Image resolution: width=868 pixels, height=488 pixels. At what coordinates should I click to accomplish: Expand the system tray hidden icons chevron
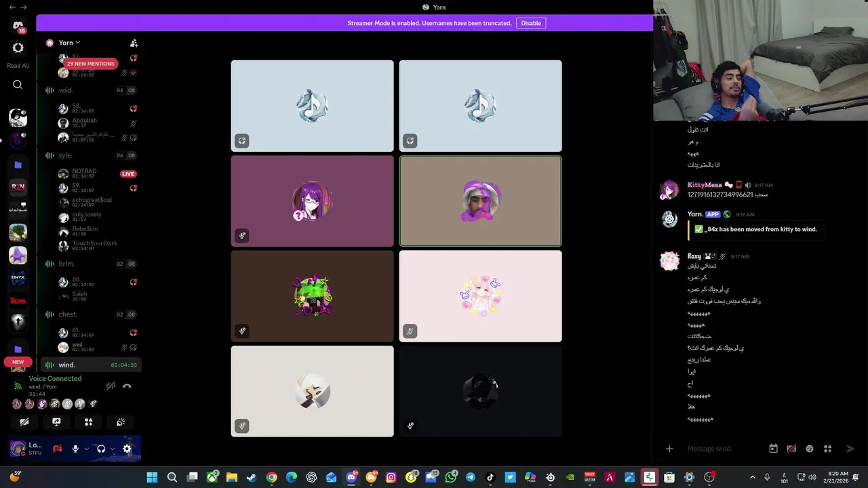coord(752,478)
